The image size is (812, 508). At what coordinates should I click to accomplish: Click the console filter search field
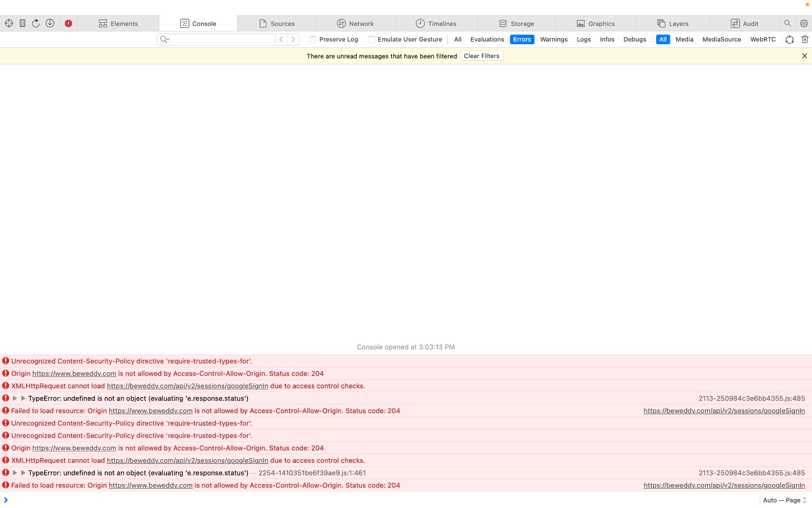222,40
